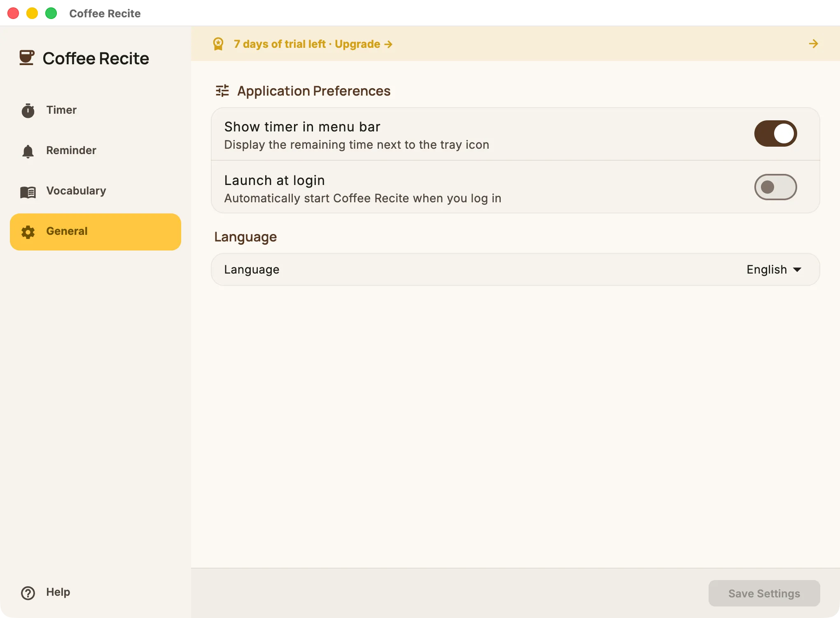Click the Language row label
The image size is (840, 618).
(x=252, y=269)
